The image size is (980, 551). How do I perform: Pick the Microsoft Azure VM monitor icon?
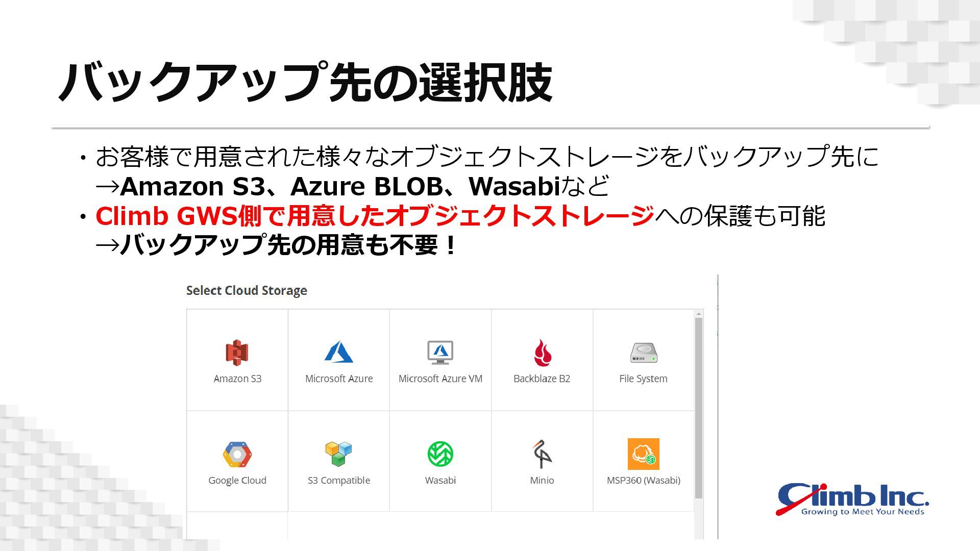click(440, 353)
